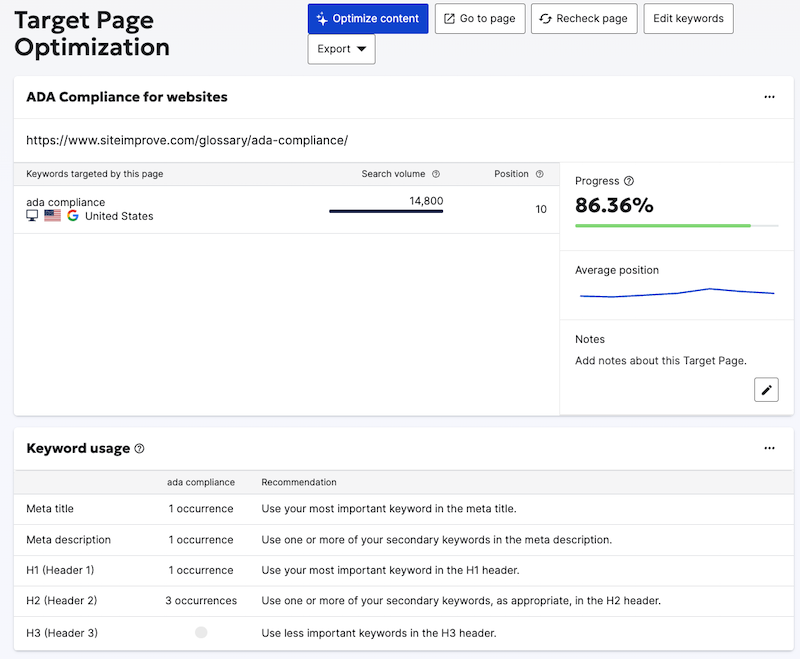800x659 pixels.
Task: Open the Edit keywords button
Action: coord(688,19)
